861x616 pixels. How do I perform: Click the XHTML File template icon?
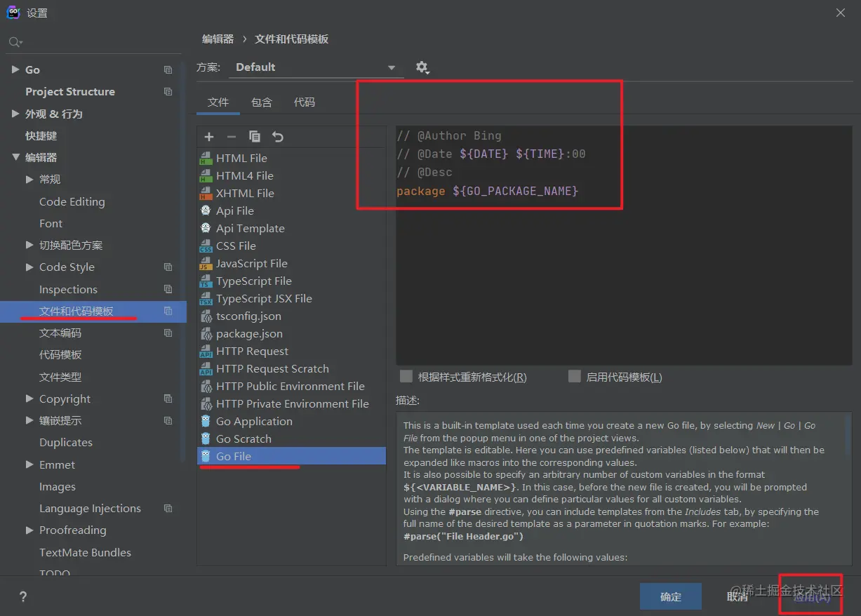click(x=206, y=193)
